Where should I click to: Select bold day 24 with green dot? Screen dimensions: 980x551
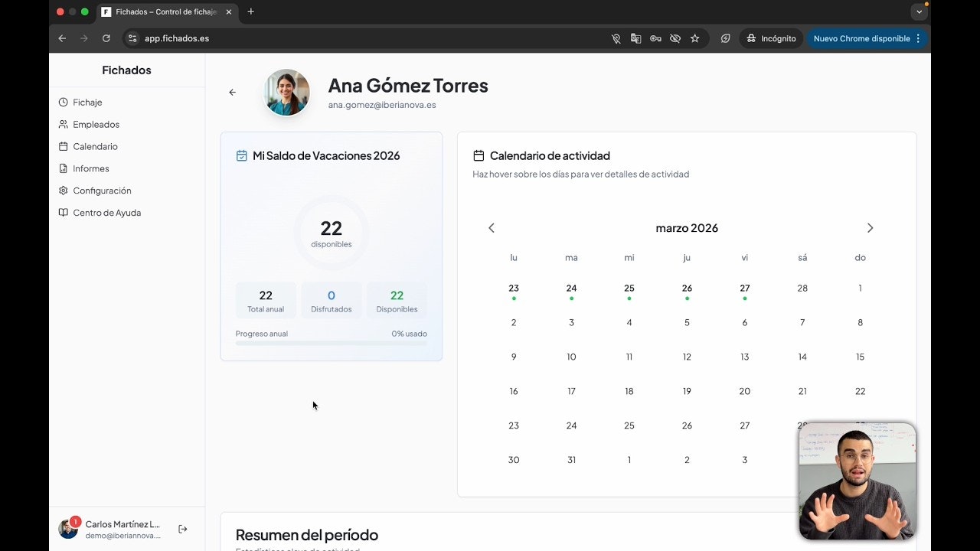coord(571,289)
